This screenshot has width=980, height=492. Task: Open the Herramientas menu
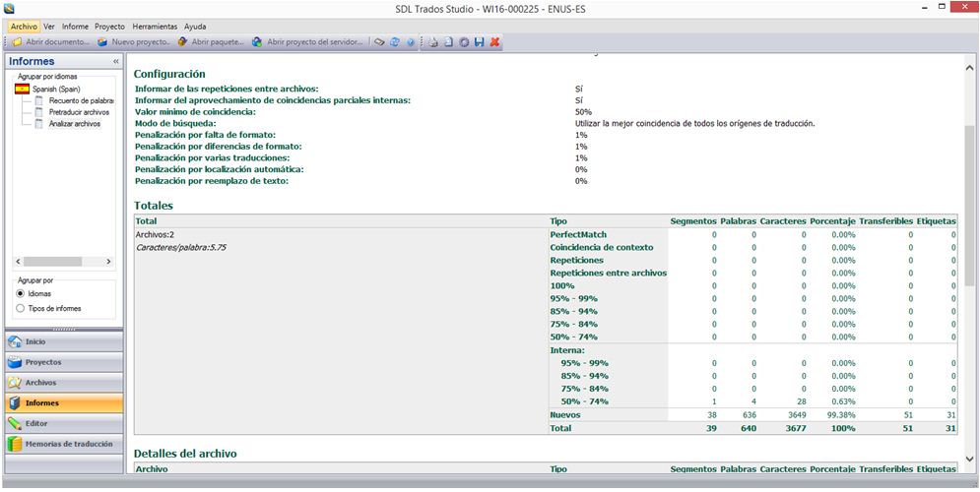tap(155, 27)
